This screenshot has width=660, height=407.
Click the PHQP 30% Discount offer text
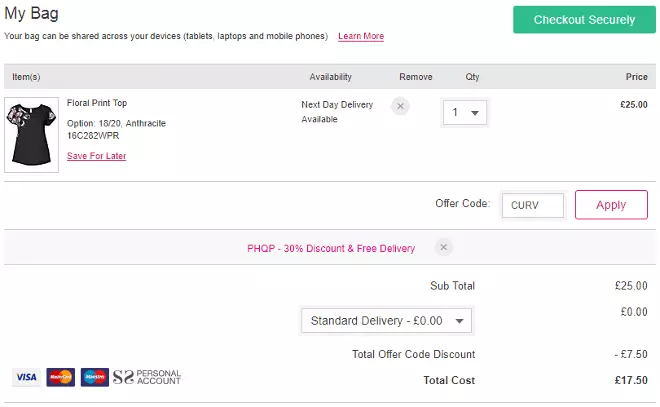tap(330, 248)
